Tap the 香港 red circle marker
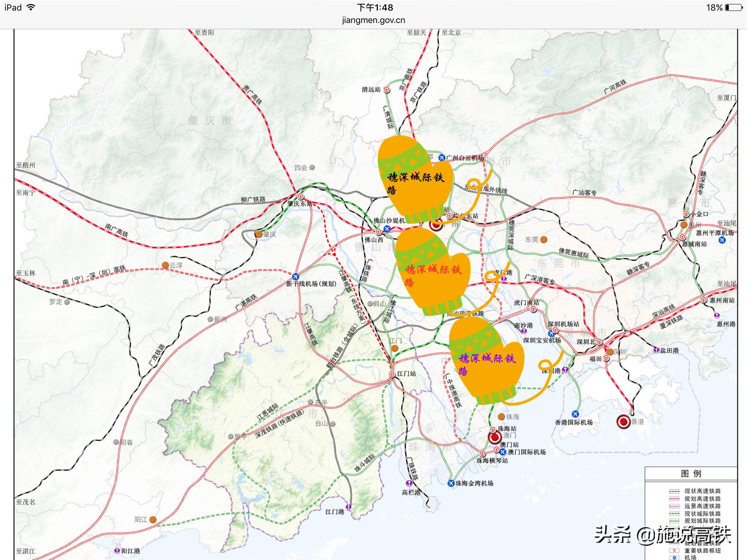The width and height of the screenshot is (747, 560). (x=623, y=422)
